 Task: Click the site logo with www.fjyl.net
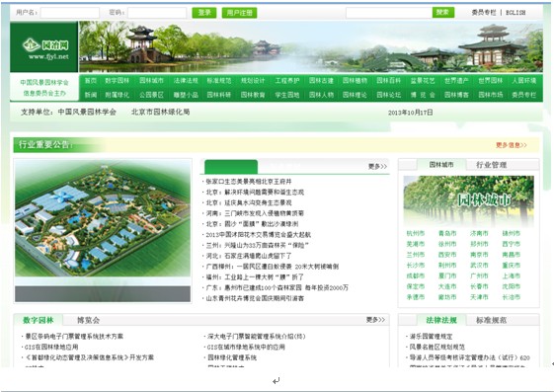[44, 47]
